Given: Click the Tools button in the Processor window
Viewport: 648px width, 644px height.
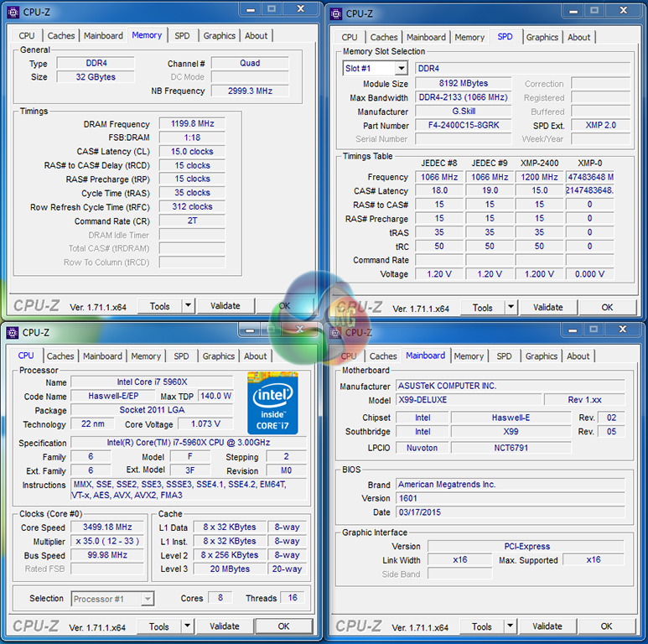Looking at the screenshot, I should [x=158, y=626].
